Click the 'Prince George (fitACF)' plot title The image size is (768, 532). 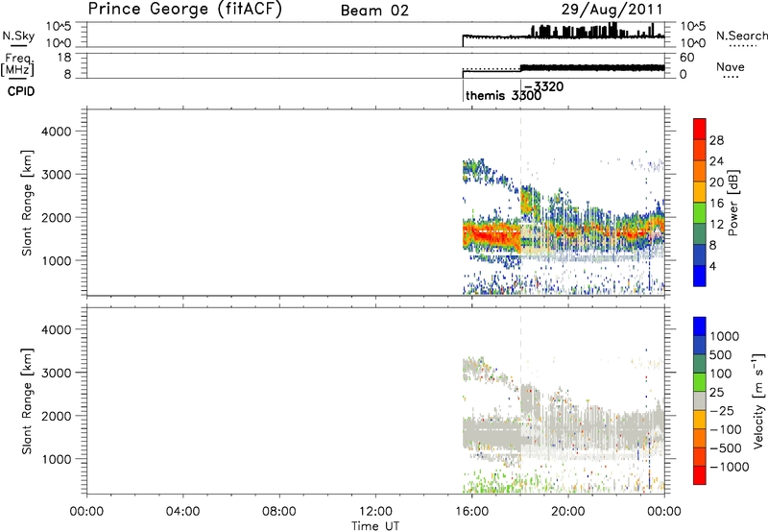184,10
